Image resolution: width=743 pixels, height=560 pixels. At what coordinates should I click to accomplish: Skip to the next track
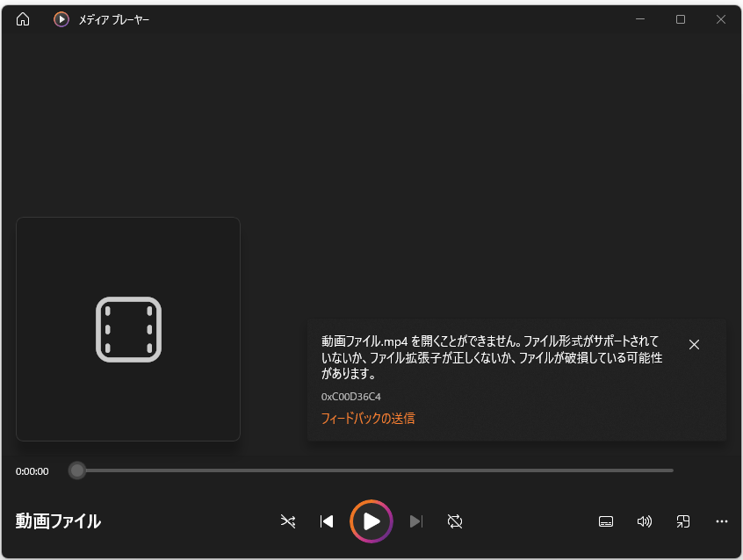(x=416, y=521)
